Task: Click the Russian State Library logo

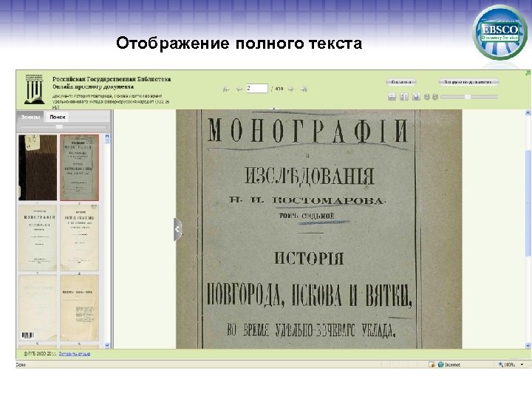Action: coord(34,89)
